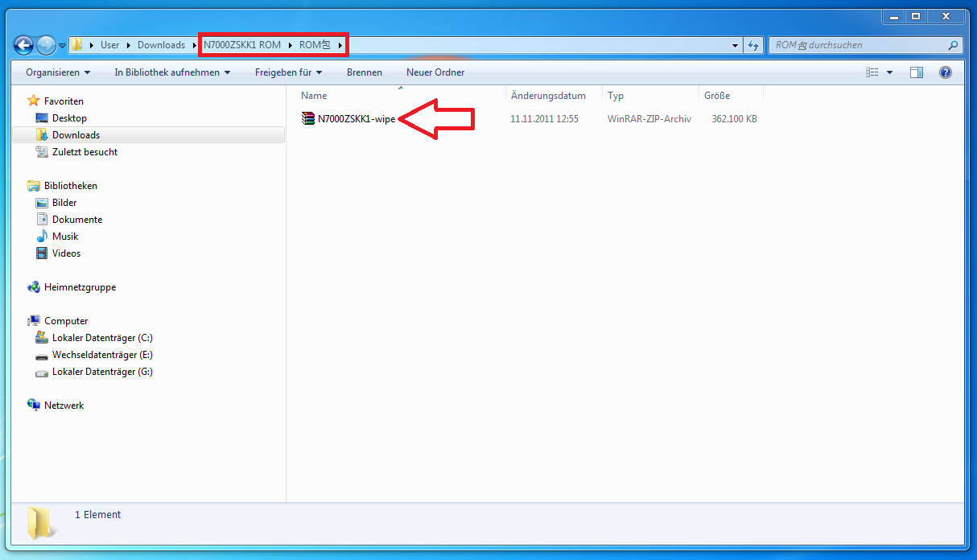The image size is (977, 560).
Task: Select N7000ZSKK1 ROM in the breadcrumb
Action: tap(242, 45)
